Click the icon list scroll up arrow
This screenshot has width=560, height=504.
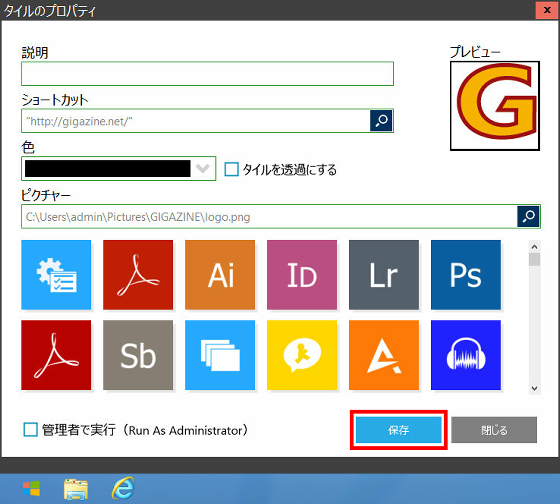534,246
